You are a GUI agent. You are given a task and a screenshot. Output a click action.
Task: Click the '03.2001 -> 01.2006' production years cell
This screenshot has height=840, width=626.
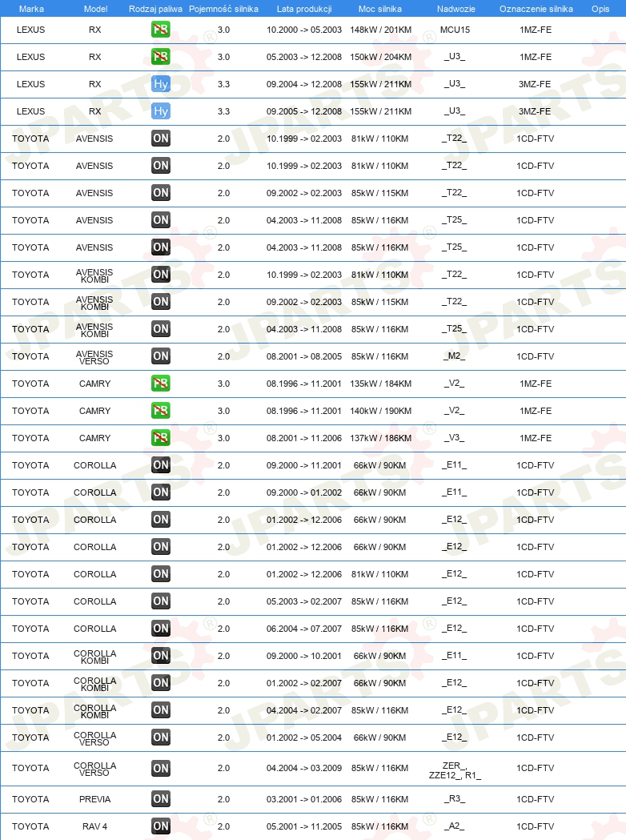point(304,799)
